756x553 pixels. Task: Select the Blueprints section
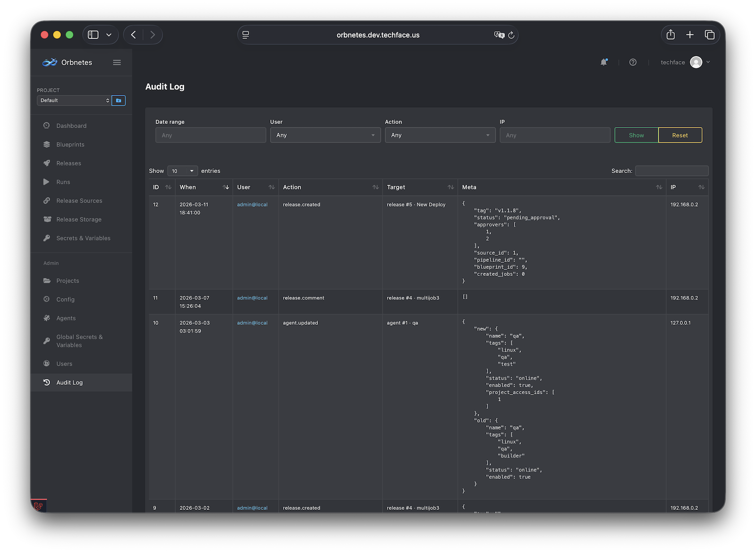[x=70, y=144]
